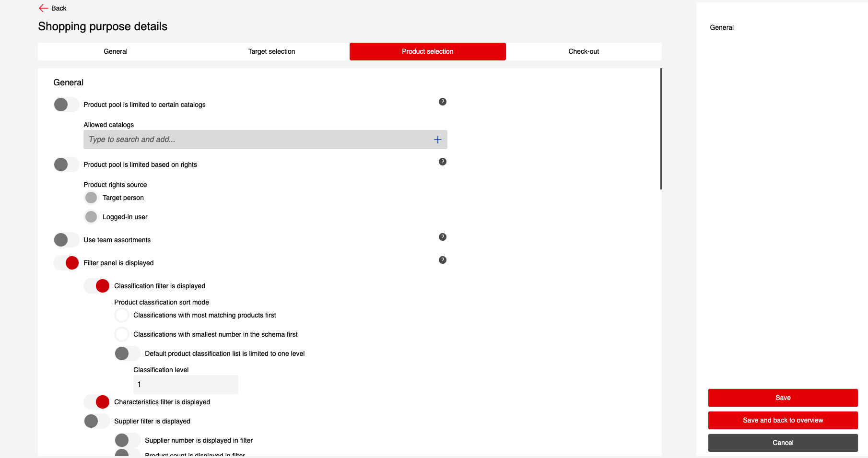The width and height of the screenshot is (868, 458).
Task: Switch to the Target selection tab
Action: (x=271, y=51)
